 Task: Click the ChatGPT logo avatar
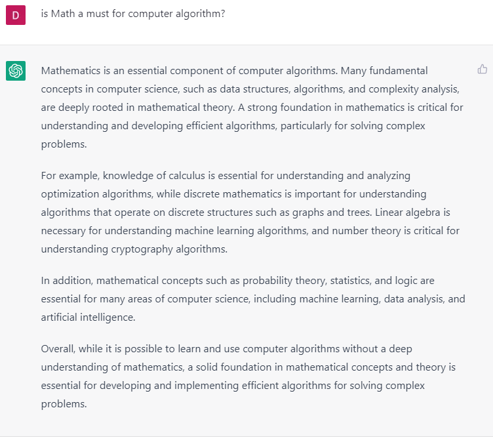coord(16,71)
